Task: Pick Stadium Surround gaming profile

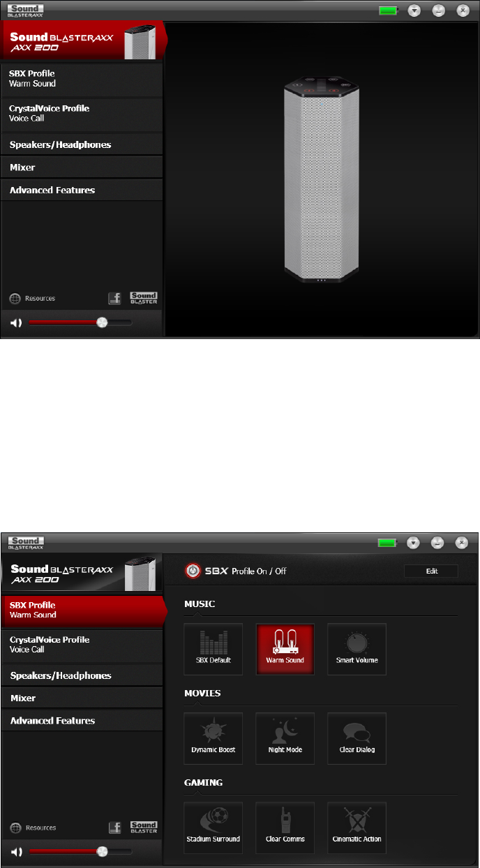Action: [213, 828]
